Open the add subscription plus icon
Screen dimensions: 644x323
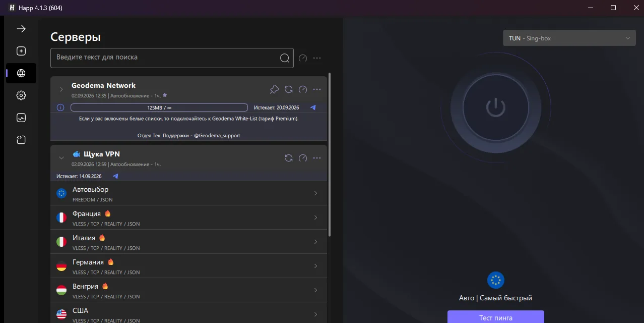point(21,51)
